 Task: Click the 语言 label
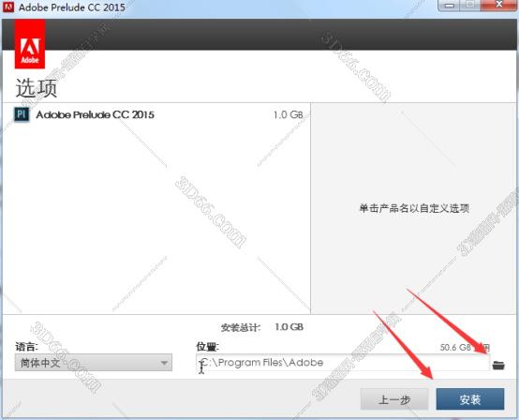pos(26,347)
